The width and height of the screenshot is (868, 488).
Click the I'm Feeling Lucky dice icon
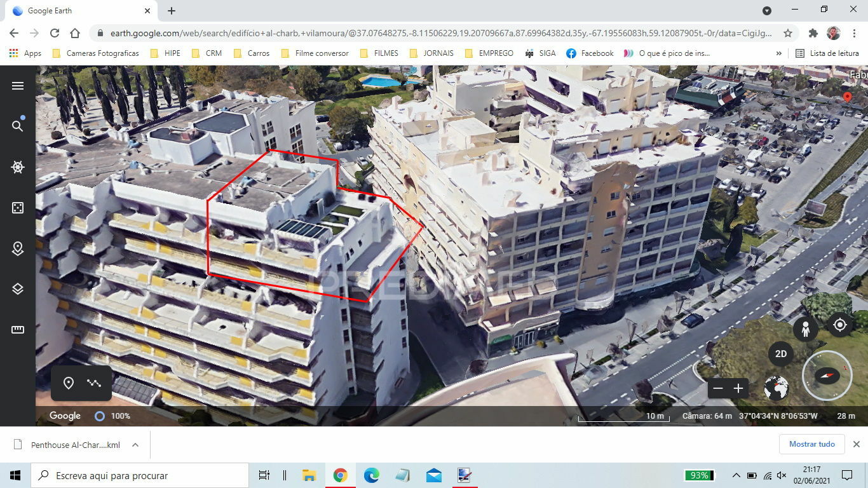[x=18, y=208]
